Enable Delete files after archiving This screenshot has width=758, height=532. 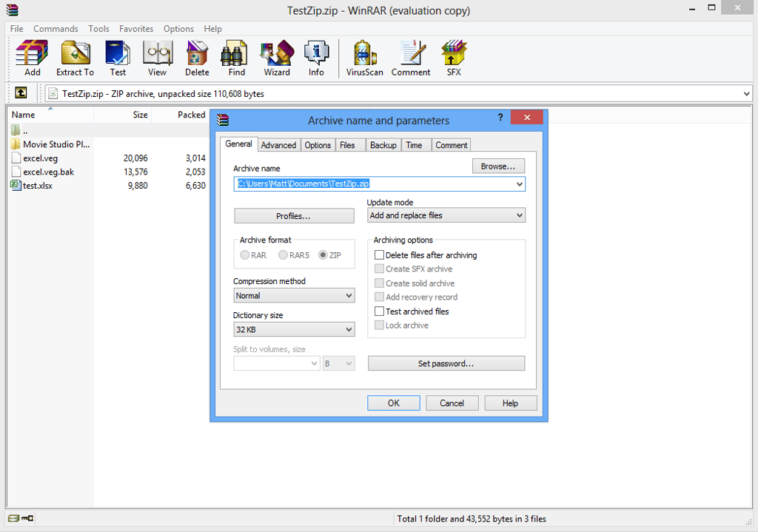[380, 255]
